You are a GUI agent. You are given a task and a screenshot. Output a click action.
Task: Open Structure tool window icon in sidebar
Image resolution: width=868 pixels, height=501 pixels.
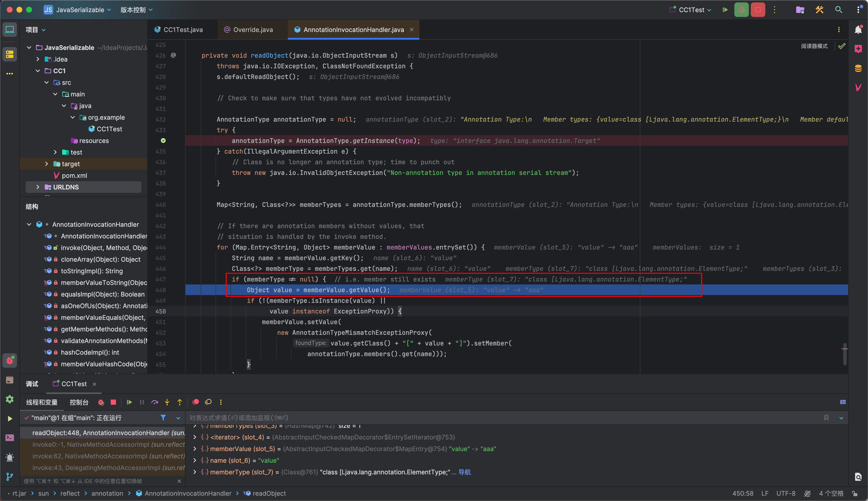[x=10, y=54]
